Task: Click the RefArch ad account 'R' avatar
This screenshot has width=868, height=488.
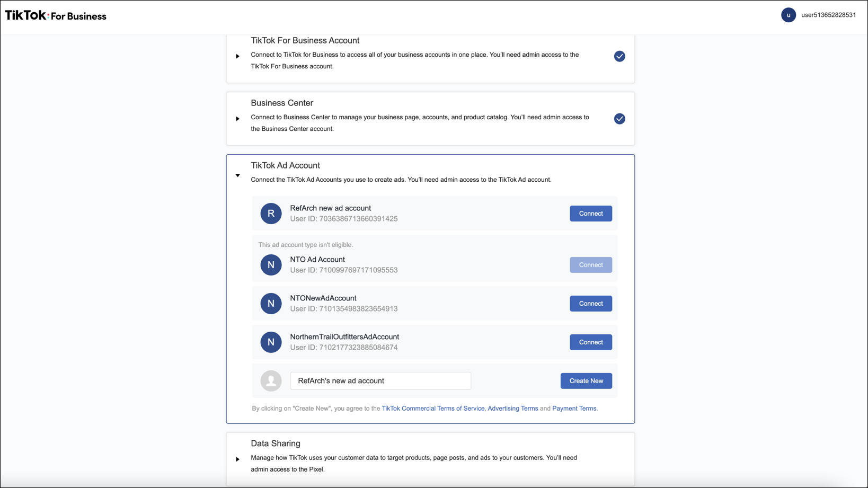Action: 271,213
